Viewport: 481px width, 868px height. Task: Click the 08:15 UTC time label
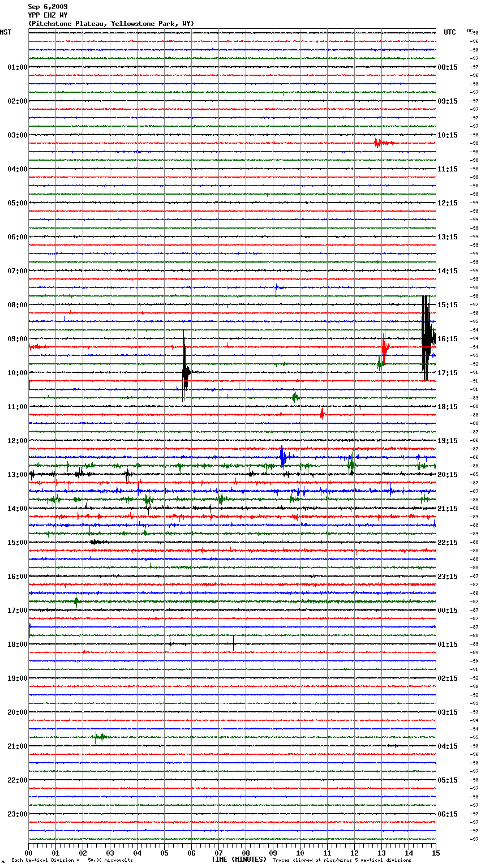(x=448, y=67)
